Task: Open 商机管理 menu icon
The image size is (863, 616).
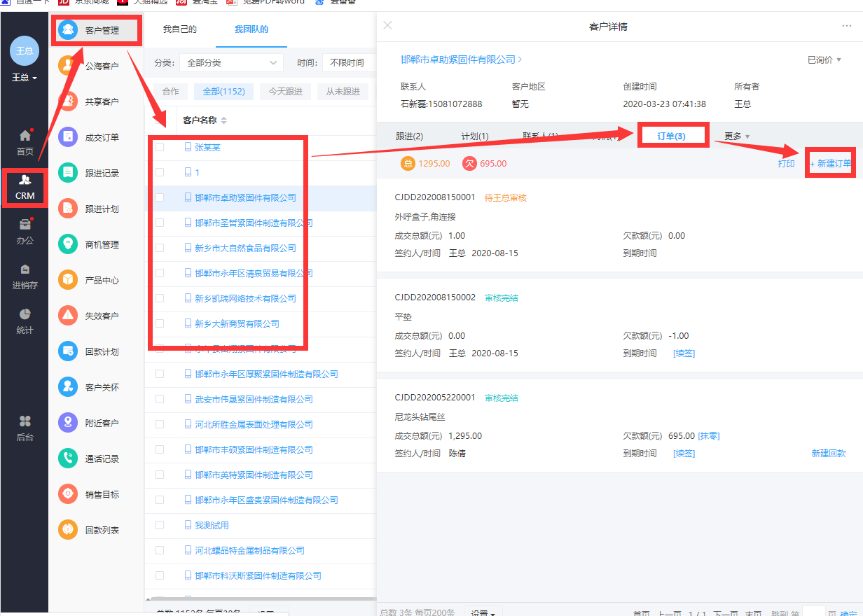Action: pyautogui.click(x=68, y=244)
